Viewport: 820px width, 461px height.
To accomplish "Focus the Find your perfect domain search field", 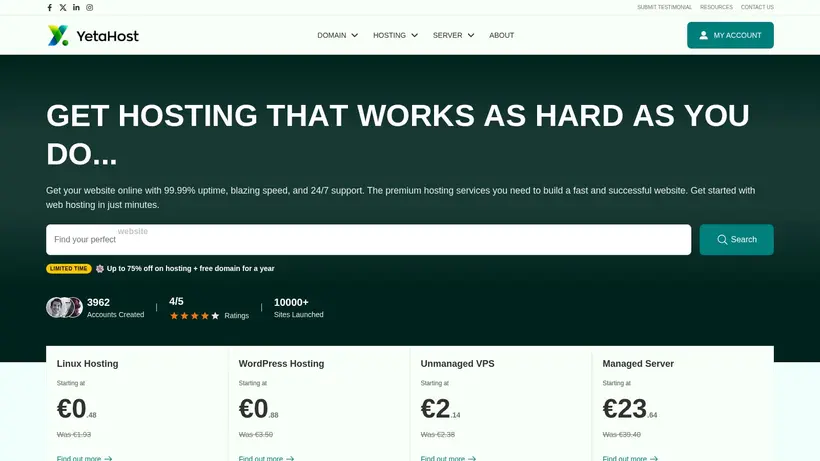I will (369, 239).
